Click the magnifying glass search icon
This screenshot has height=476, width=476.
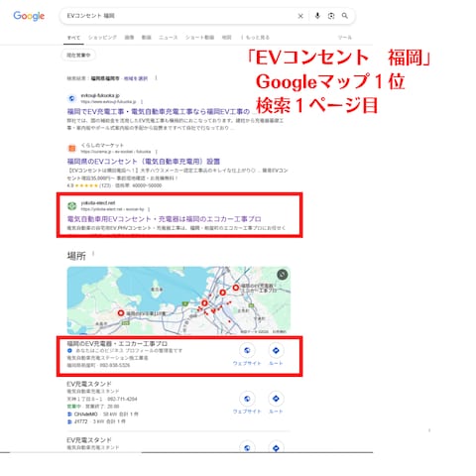[x=345, y=16]
